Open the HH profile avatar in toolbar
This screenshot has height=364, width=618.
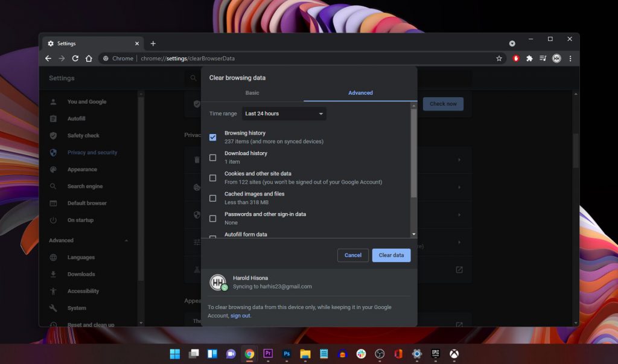(556, 59)
